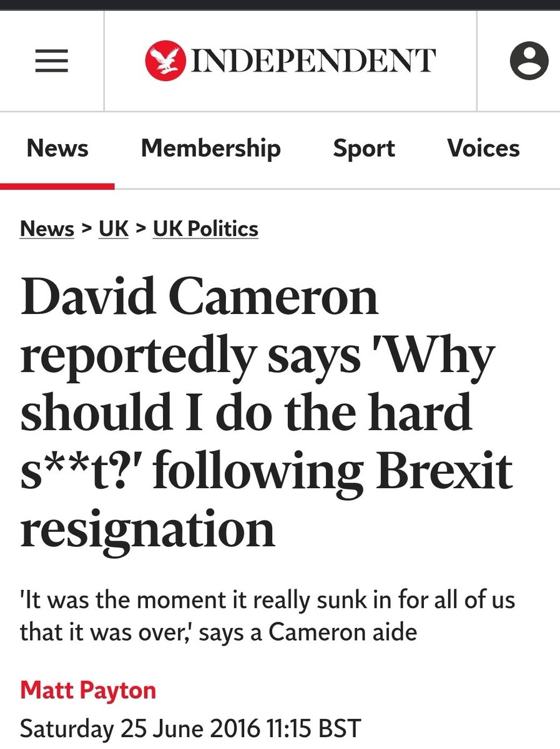This screenshot has width=560, height=749.
Task: Go to the Sport tab
Action: (x=364, y=149)
